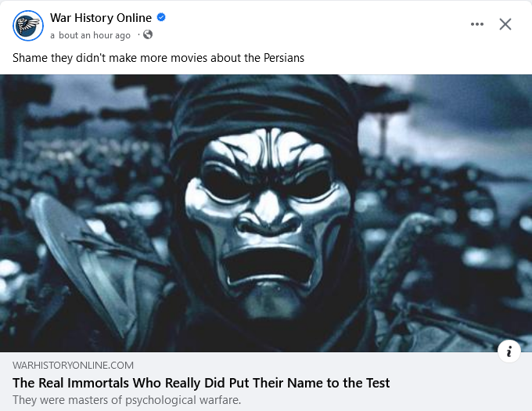Click the War History Online profile avatar
The image size is (532, 411).
coord(27,26)
